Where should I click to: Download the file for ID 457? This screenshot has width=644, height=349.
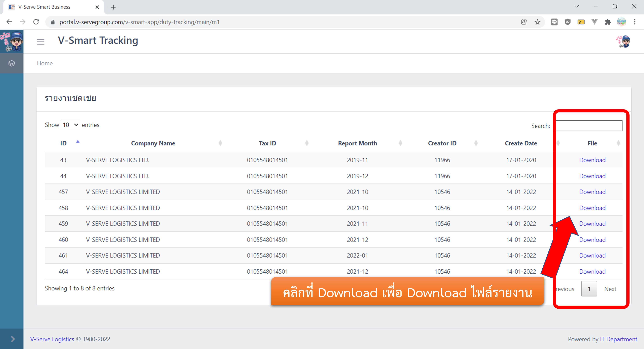[x=592, y=192]
